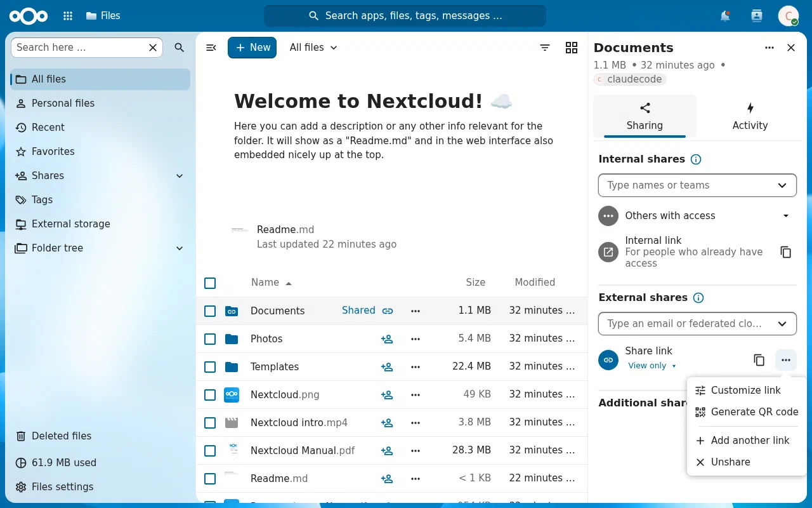Select Customize link menu entry
The image size is (812, 508).
pyautogui.click(x=747, y=391)
